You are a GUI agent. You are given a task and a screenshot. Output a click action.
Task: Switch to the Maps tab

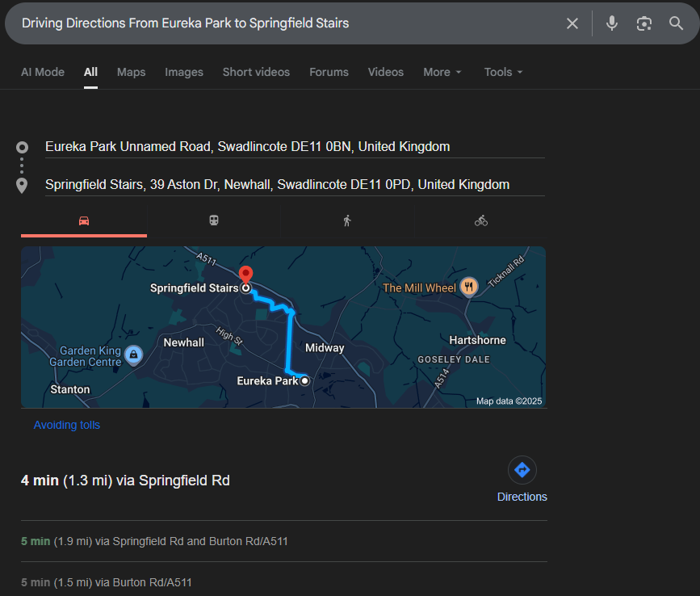click(x=131, y=72)
